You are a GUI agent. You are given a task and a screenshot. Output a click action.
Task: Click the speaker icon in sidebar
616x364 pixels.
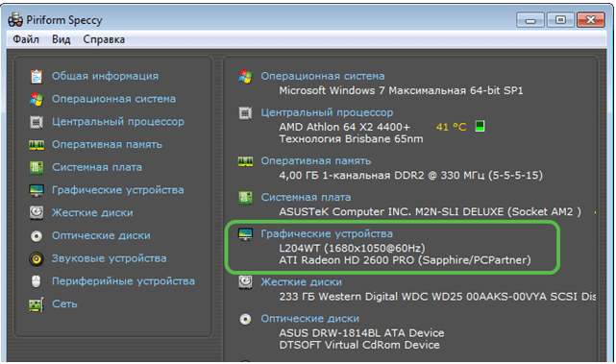coord(37,258)
